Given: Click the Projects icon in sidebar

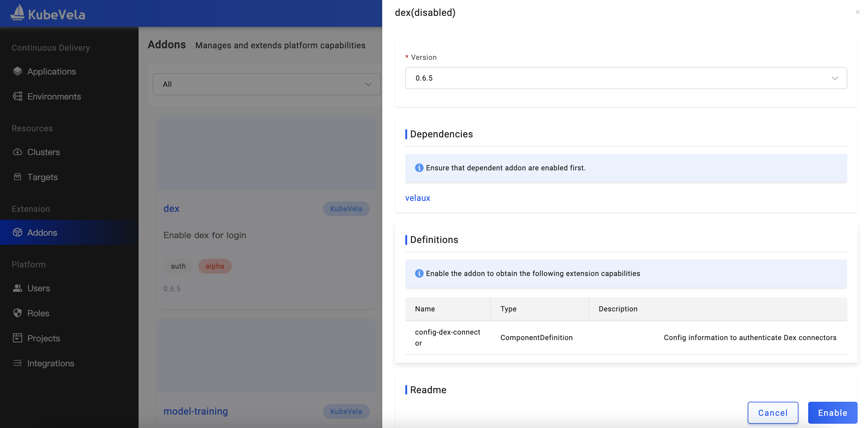Looking at the screenshot, I should (17, 338).
